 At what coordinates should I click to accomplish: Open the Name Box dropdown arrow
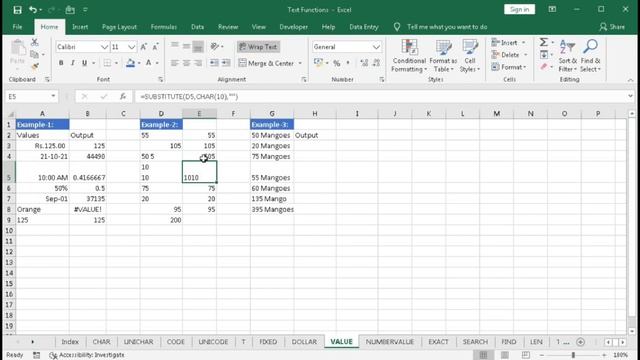click(53, 96)
